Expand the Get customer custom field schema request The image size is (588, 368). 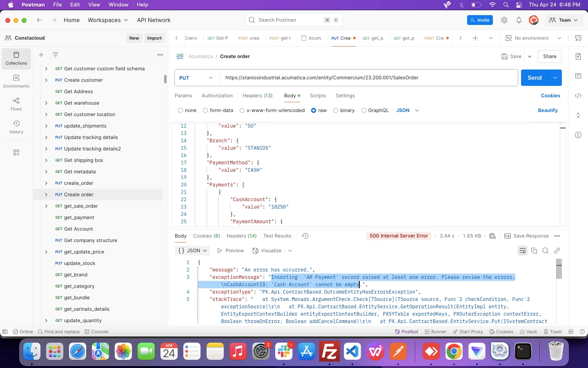(46, 69)
